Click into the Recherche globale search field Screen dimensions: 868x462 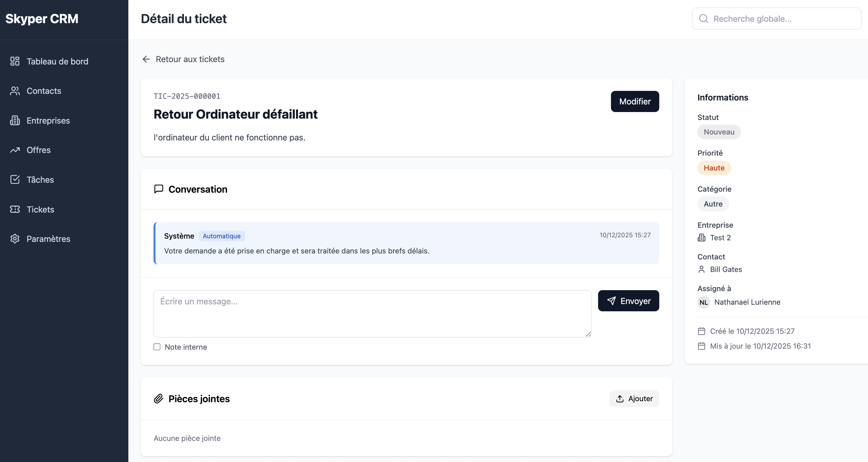tap(782, 19)
